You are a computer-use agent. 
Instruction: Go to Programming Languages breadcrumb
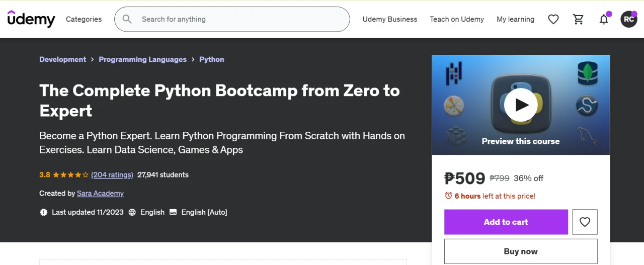point(142,59)
